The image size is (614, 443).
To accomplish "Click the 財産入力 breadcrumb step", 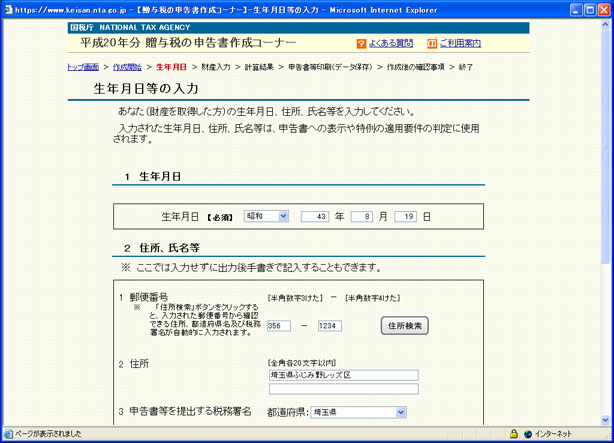I will (x=216, y=67).
